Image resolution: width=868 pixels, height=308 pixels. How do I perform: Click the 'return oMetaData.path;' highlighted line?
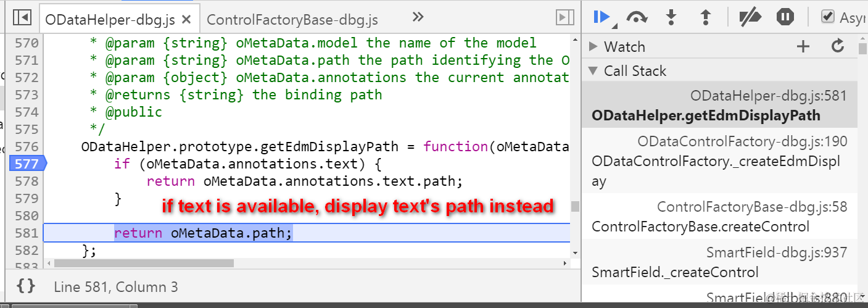[x=306, y=233]
